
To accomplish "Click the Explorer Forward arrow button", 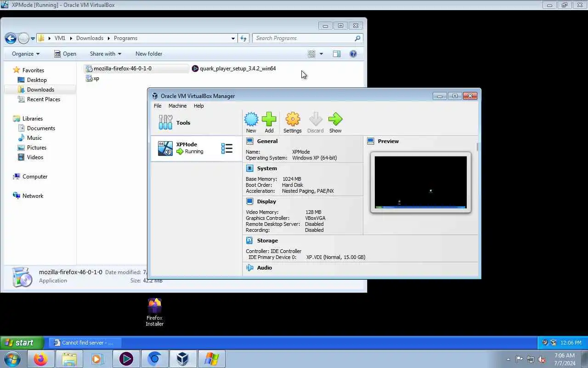I will pyautogui.click(x=23, y=38).
